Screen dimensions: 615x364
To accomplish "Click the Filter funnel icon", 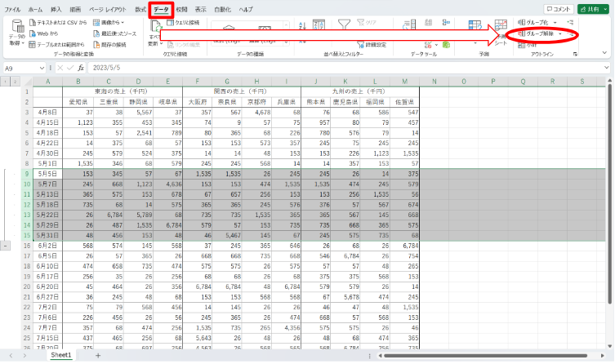I will pos(344,24).
